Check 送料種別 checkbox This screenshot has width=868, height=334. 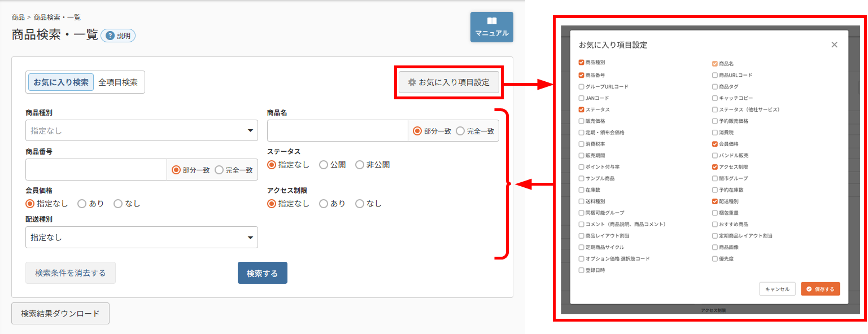[x=582, y=201]
